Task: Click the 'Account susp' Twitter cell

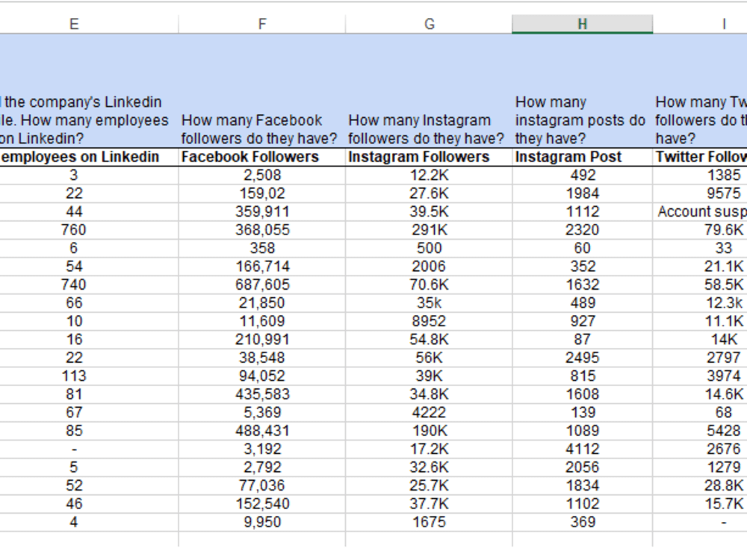Action: coord(700,212)
